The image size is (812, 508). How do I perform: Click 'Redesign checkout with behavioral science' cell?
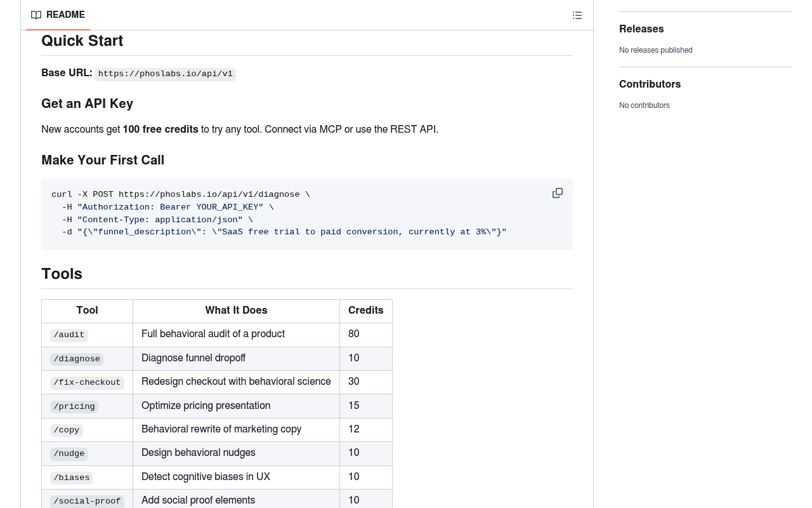pos(236,382)
